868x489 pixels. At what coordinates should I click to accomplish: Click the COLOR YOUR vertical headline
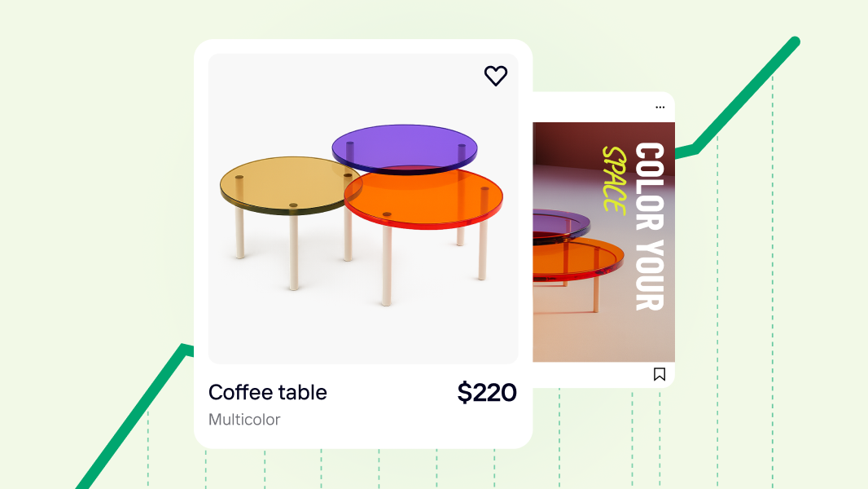coord(649,227)
